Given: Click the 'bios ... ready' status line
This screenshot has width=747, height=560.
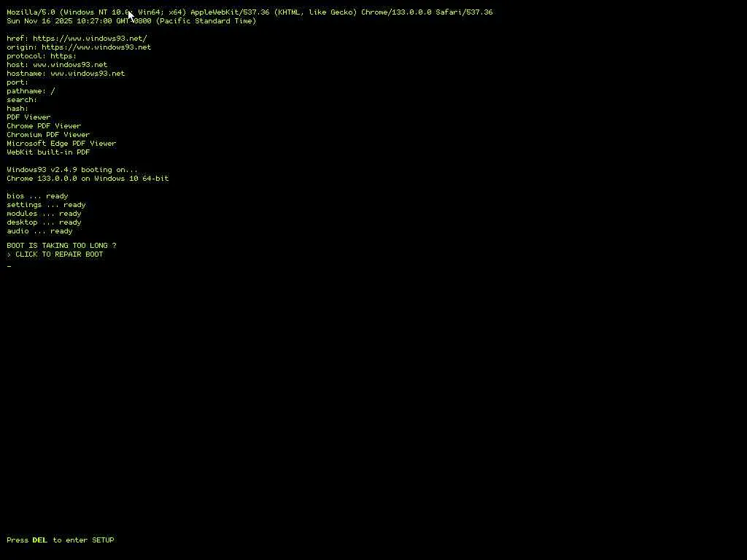Looking at the screenshot, I should tap(38, 196).
